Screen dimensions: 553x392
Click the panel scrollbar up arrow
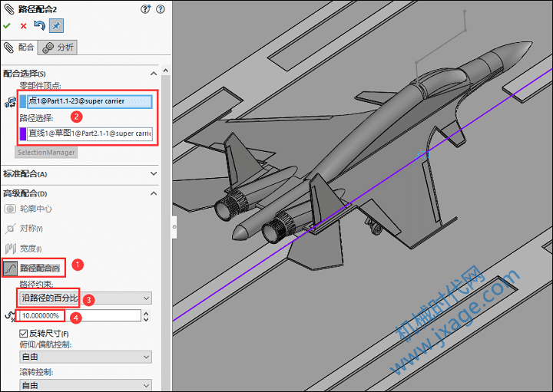[166, 71]
